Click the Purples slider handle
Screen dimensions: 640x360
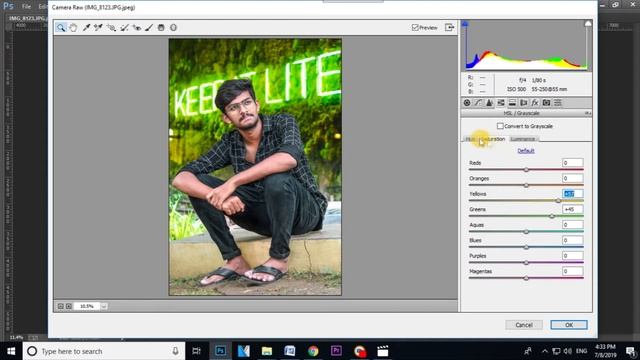click(526, 262)
